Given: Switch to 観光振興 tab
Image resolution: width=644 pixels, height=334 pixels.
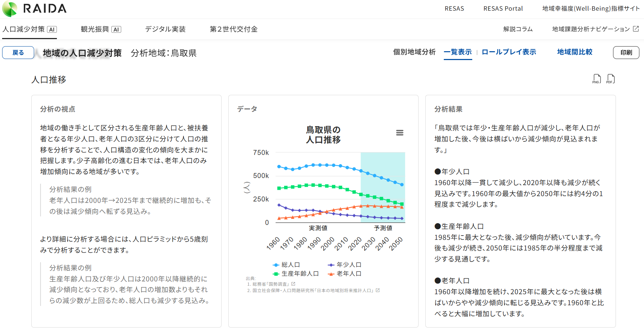Looking at the screenshot, I should pos(101,29).
